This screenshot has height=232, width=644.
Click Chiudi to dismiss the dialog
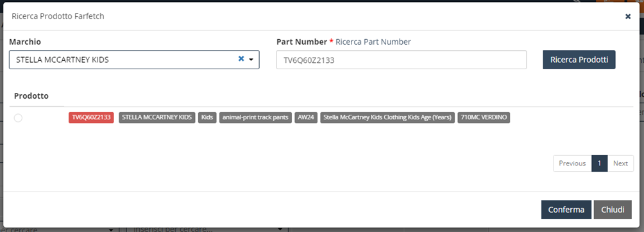[613, 210]
